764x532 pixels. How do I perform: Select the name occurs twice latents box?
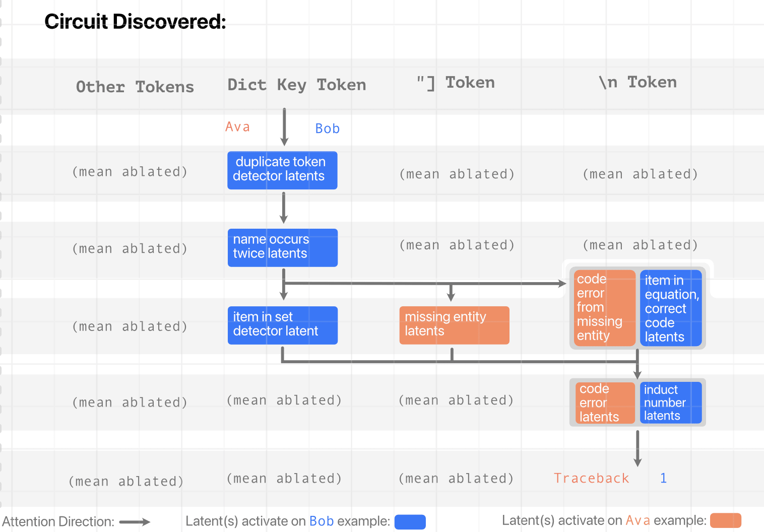(x=282, y=247)
